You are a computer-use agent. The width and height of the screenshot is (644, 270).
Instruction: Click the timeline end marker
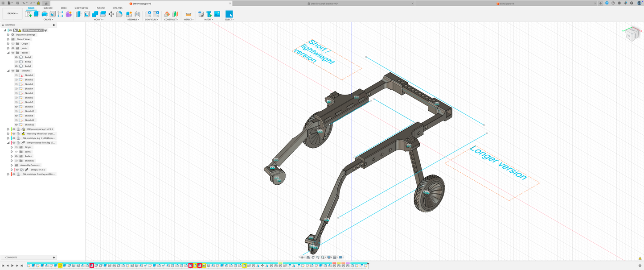coord(368,266)
